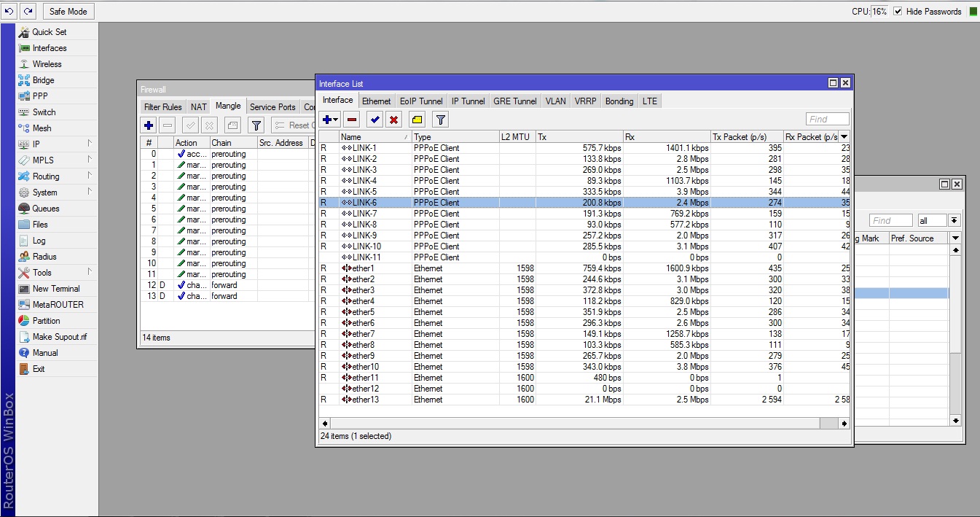Toggle the Hide Passwords checkbox
Viewport: 980px width, 517px height.
898,11
